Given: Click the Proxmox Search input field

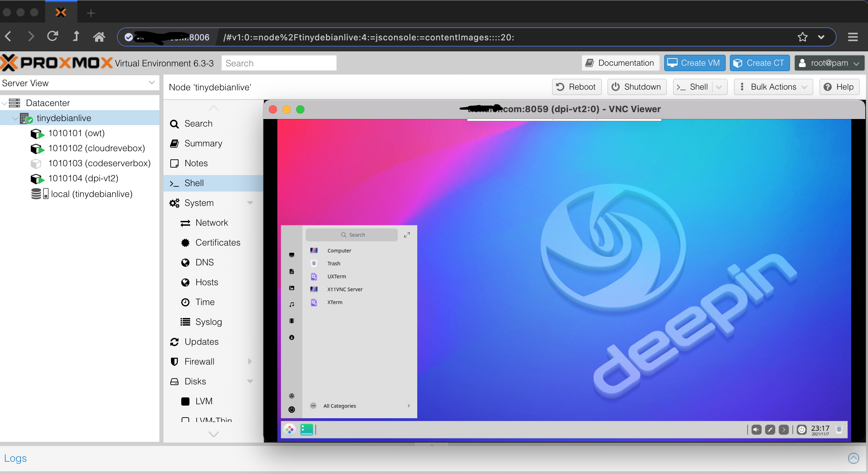Looking at the screenshot, I should point(279,63).
